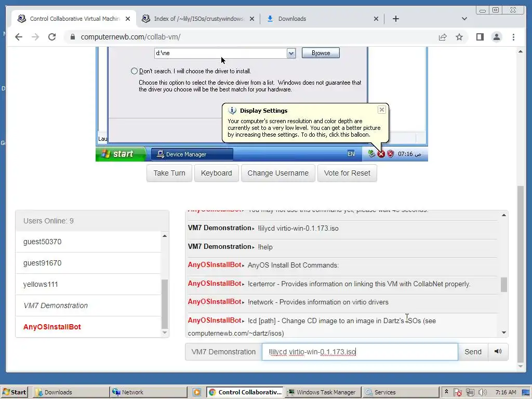The image size is (532, 399).
Task: Click the red shield security tray icon in VM
Action: click(x=391, y=154)
